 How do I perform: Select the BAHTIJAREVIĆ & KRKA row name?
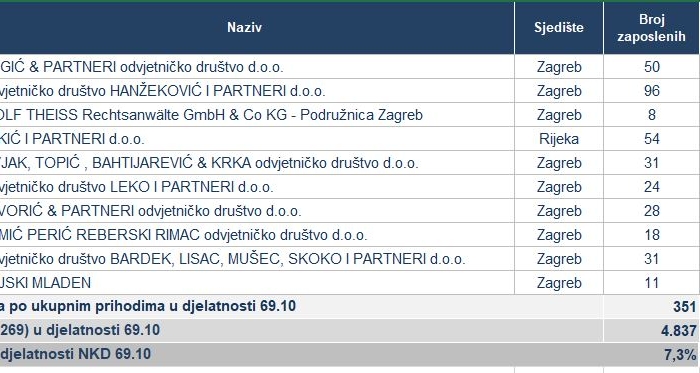point(209,163)
